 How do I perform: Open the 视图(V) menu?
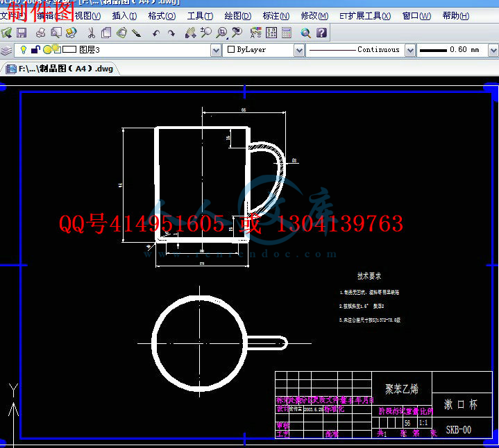pyautogui.click(x=87, y=16)
